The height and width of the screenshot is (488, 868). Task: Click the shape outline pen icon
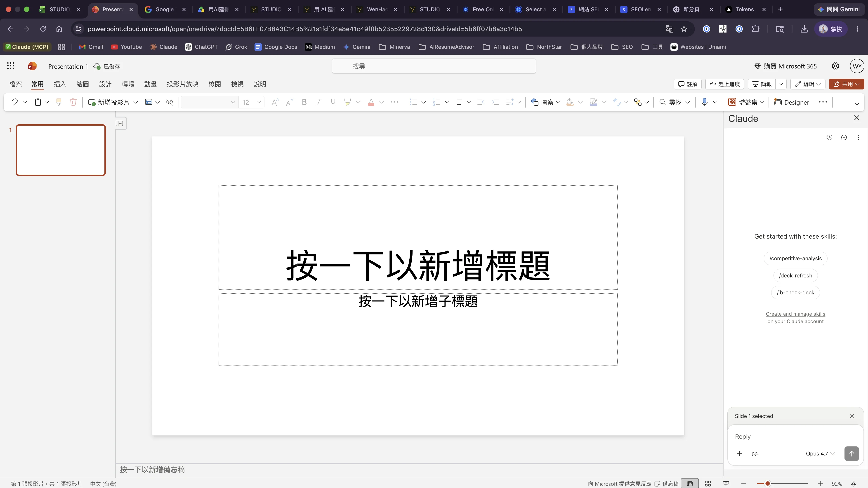pos(593,102)
